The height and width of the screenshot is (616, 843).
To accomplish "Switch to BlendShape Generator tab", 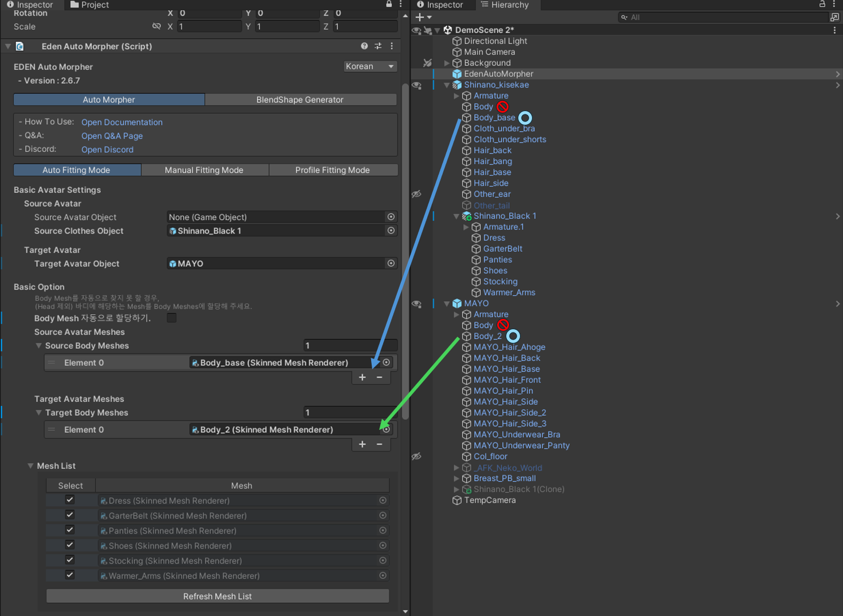I will (x=300, y=100).
